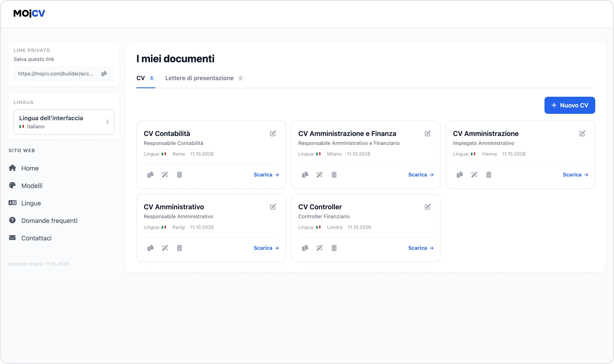614x364 pixels.
Task: Open Domande frequenti page
Action: pyautogui.click(x=43, y=221)
